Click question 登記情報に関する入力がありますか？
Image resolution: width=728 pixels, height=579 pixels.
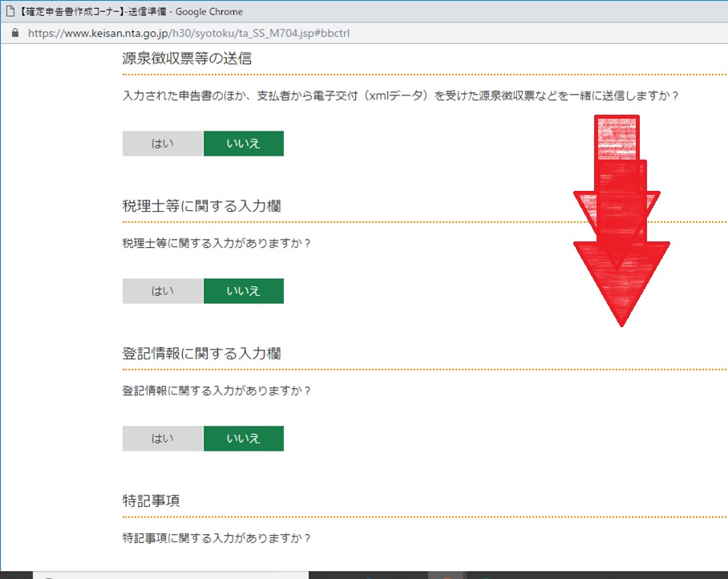coord(216,391)
